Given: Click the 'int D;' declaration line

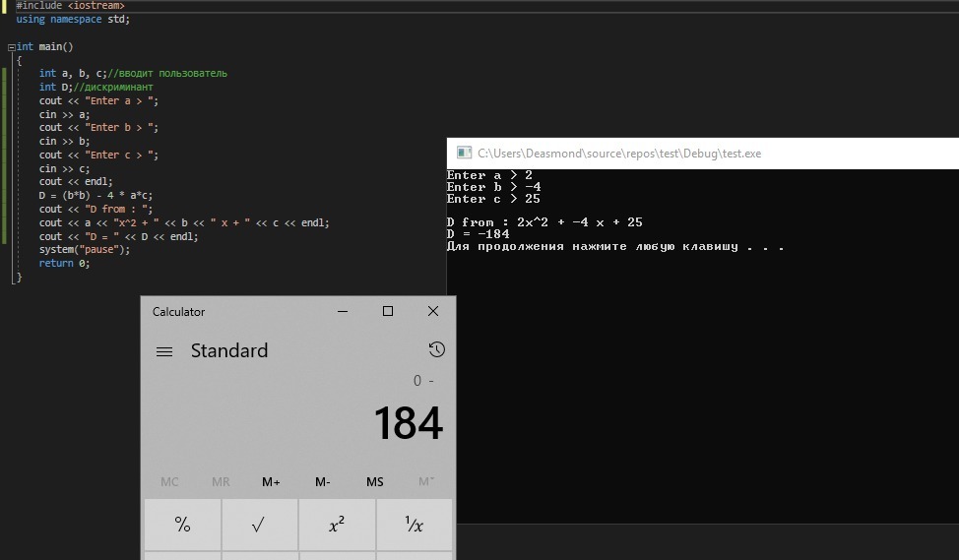Looking at the screenshot, I should coord(96,87).
